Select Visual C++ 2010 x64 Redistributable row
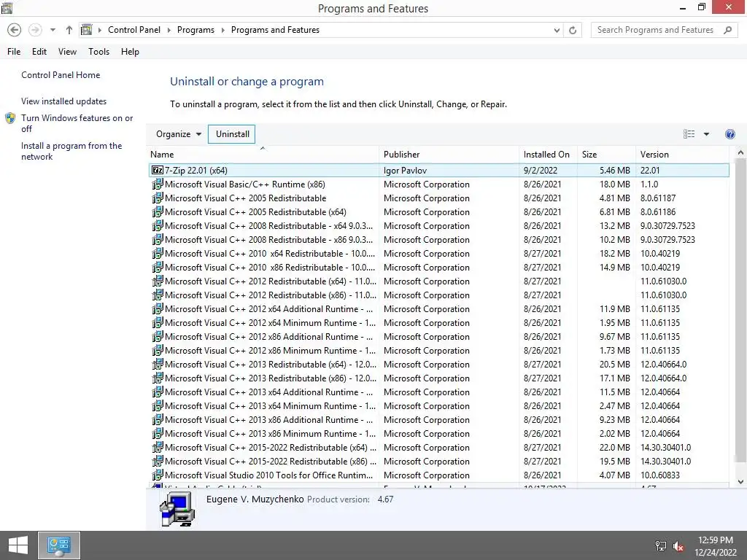The height and width of the screenshot is (560, 747). pos(438,253)
